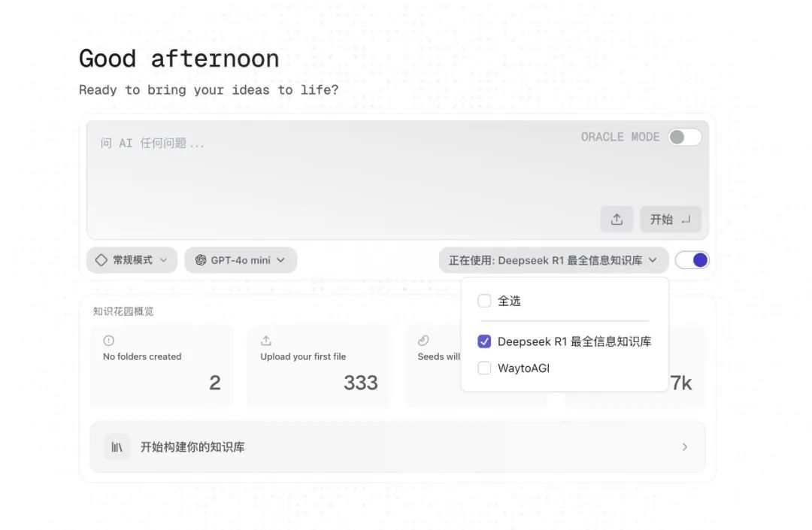
Task: Click the 333 file count value
Action: (361, 383)
